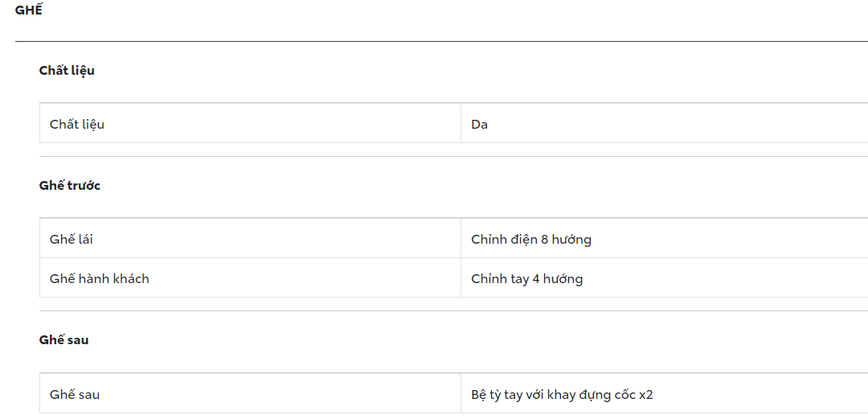This screenshot has height=419, width=868.
Task: Click the bold Ghế sau subsection heading
Action: tap(64, 340)
